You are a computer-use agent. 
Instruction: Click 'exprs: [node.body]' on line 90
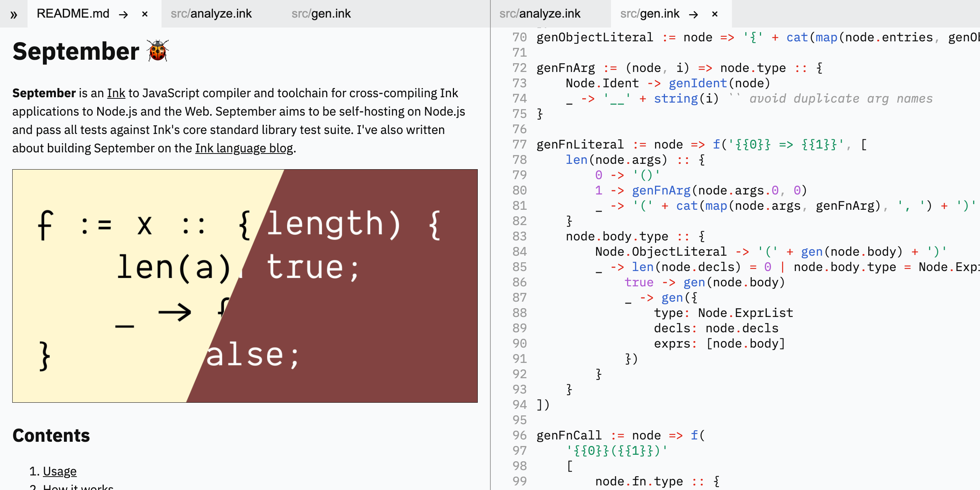pyautogui.click(x=720, y=344)
